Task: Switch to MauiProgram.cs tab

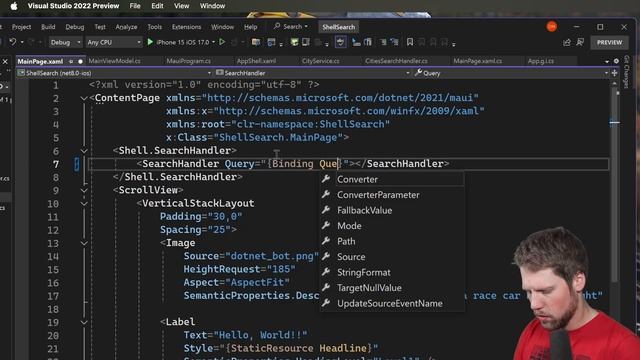Action: click(x=189, y=61)
